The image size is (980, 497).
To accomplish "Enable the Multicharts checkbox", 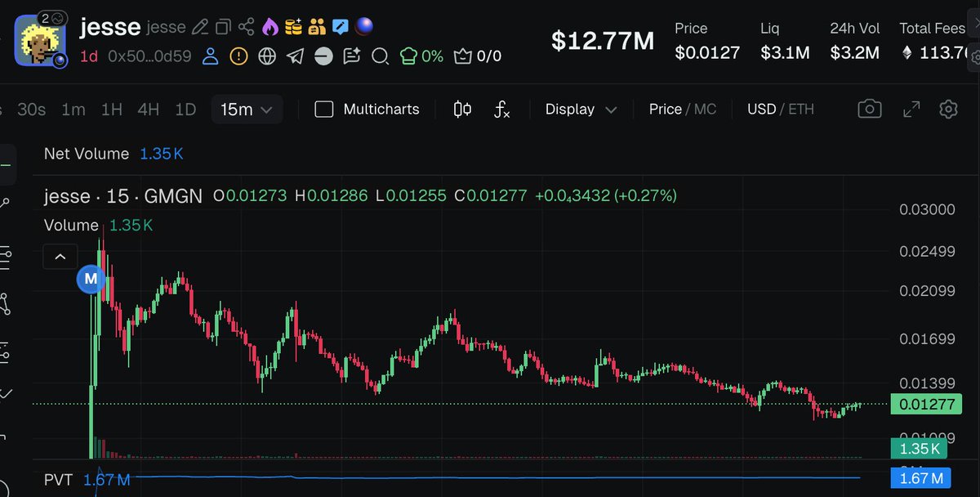I will (324, 109).
